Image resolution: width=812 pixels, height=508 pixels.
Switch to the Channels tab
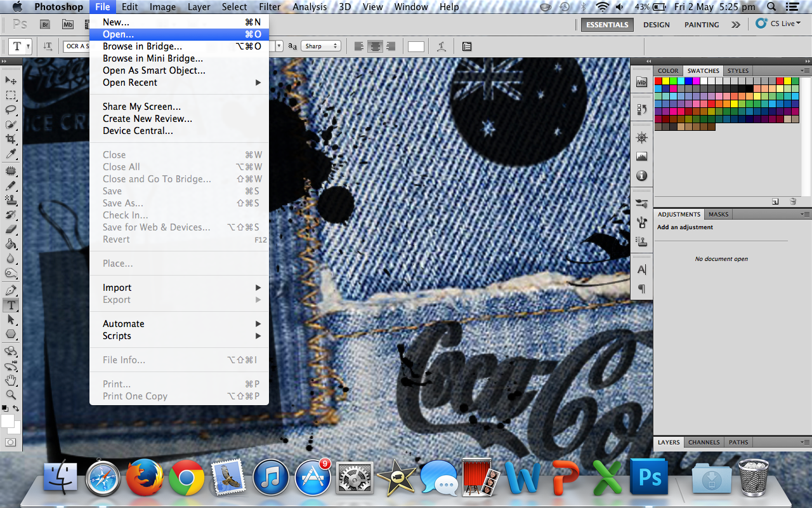click(x=704, y=442)
